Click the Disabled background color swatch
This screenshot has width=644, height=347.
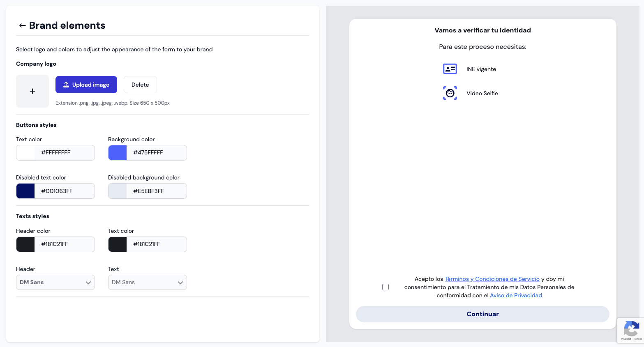click(x=118, y=191)
